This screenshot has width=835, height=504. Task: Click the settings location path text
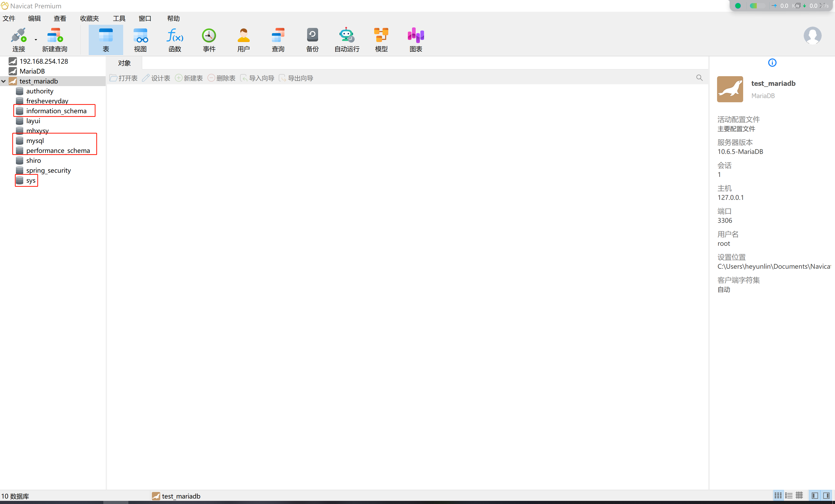774,267
